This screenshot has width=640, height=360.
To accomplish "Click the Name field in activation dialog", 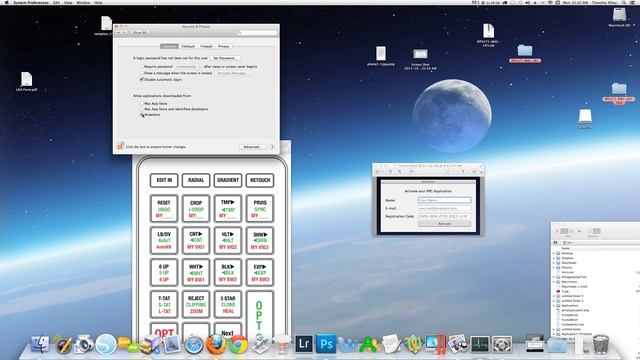I will click(x=444, y=200).
